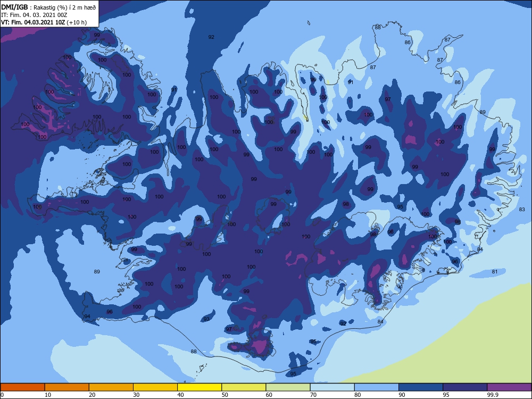Pick the amber 20–30 legend swatch
Image resolution: width=532 pixels, height=399 pixels.
111,387
